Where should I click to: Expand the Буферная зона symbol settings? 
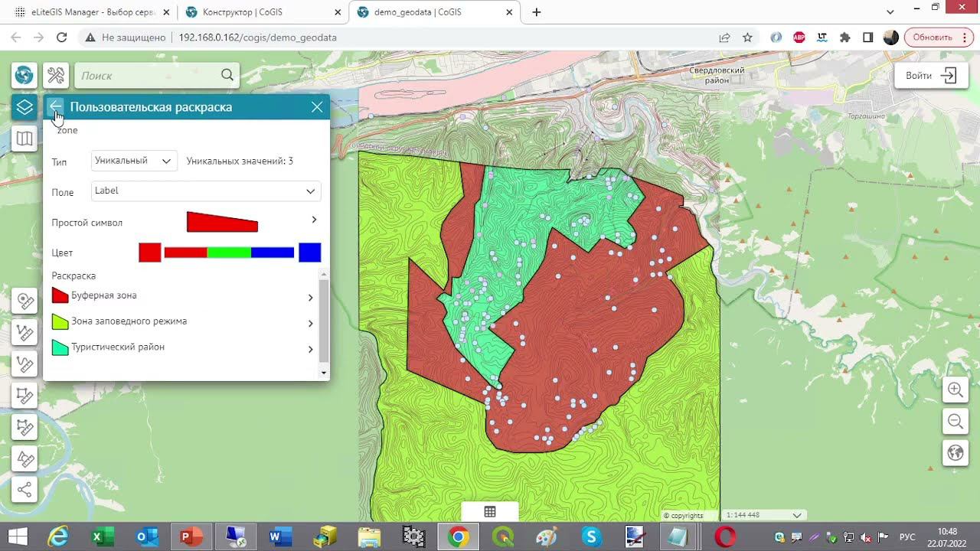point(310,298)
